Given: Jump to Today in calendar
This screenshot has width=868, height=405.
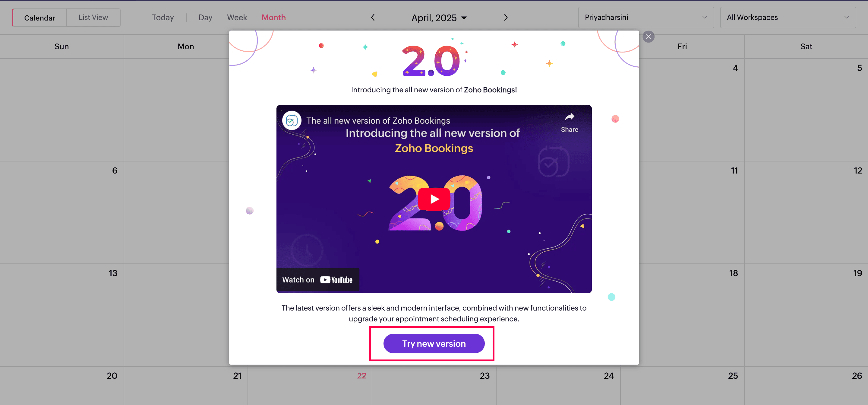Looking at the screenshot, I should click(x=163, y=18).
